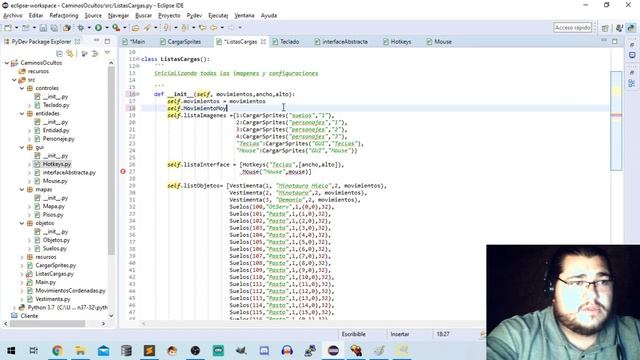Open the New file dropdown arrow

pyautogui.click(x=16, y=28)
